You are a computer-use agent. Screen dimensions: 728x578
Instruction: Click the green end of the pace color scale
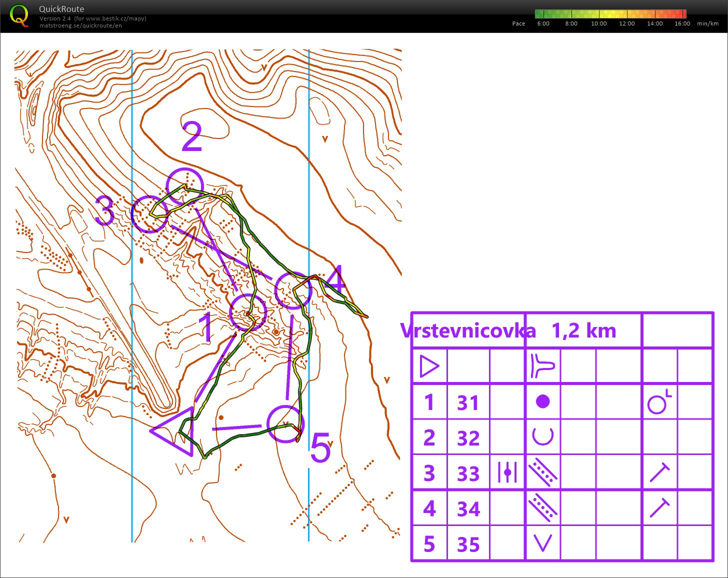539,14
